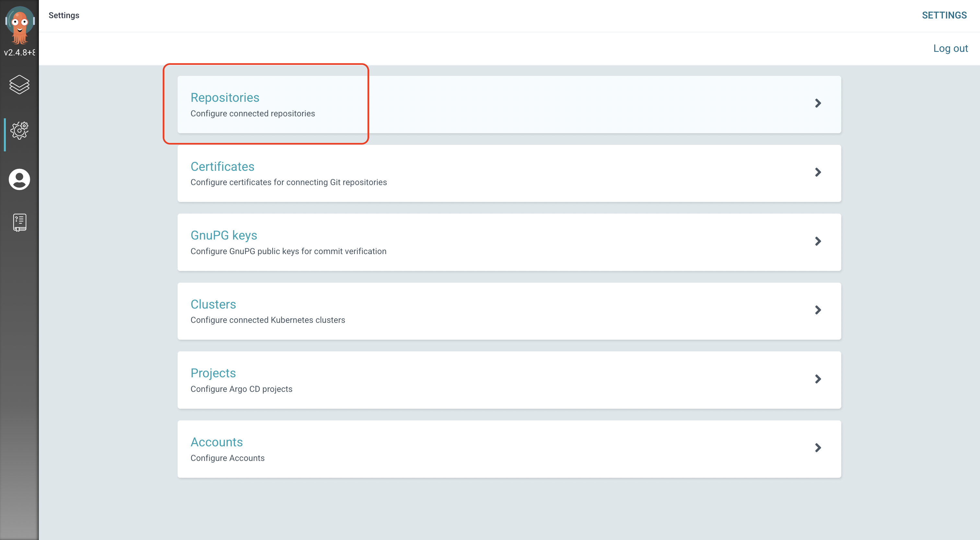Open the Clusters settings link

click(x=213, y=304)
